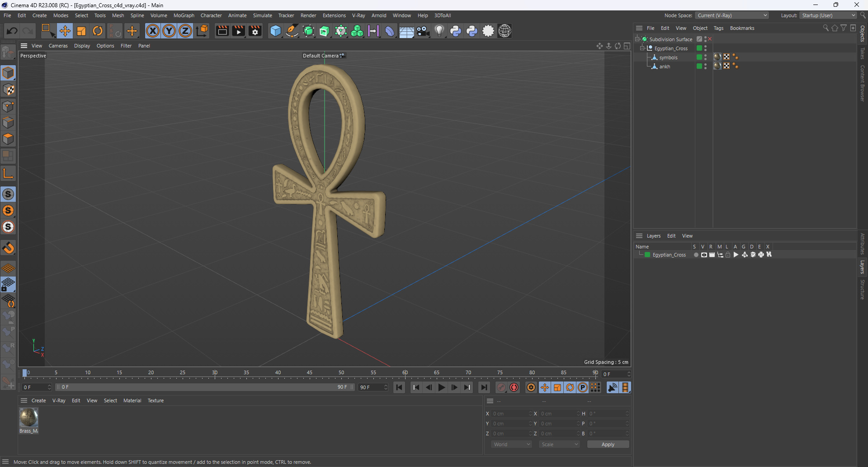
Task: Open the World coordinate system dropdown
Action: (x=511, y=444)
